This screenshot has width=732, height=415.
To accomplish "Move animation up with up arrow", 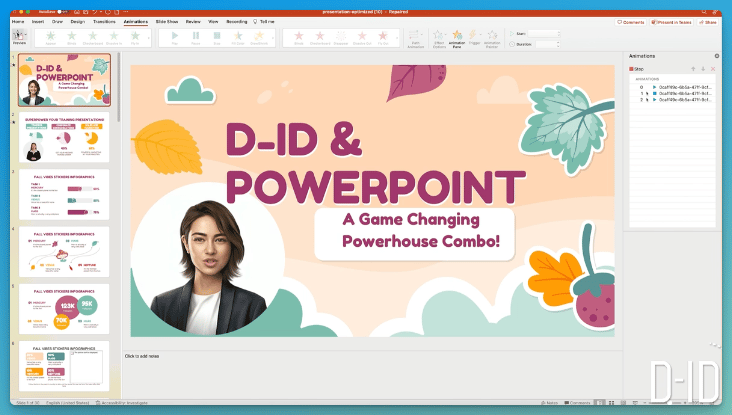I will 692,69.
